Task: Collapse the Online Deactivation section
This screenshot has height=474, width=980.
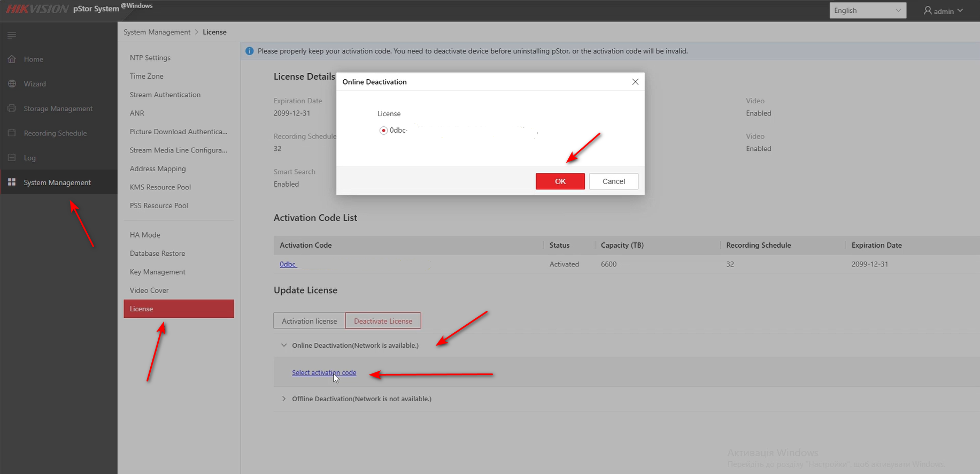Action: (284, 346)
